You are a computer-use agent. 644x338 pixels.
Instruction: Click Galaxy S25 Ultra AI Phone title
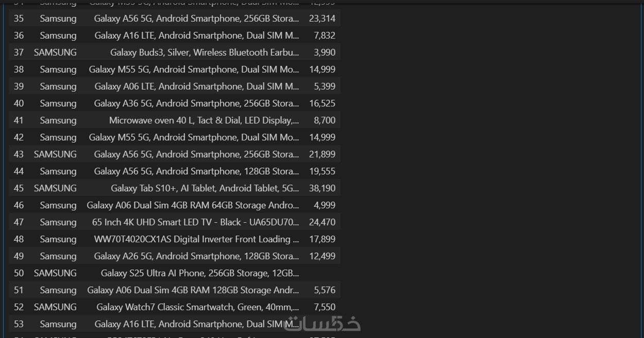(199, 273)
